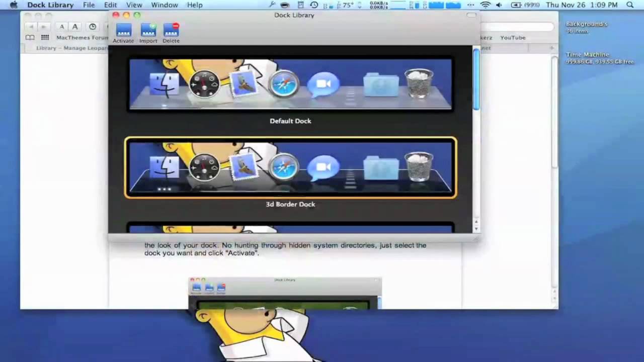The image size is (644, 362).
Task: Click Dashboard gauge icon in 3d Border Dock preview
Action: (x=204, y=167)
